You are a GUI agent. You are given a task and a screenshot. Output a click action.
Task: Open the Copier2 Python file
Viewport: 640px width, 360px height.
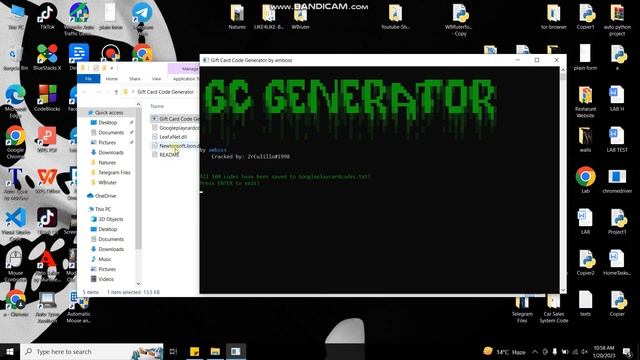(585, 261)
